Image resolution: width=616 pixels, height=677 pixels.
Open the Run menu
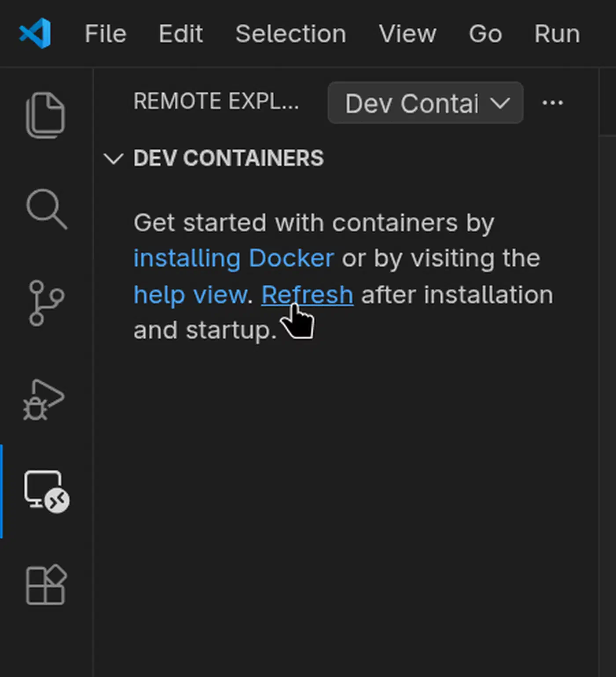coord(557,34)
